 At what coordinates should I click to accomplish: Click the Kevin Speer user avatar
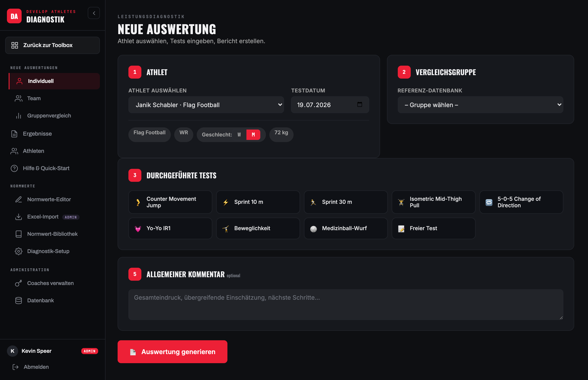tap(12, 351)
